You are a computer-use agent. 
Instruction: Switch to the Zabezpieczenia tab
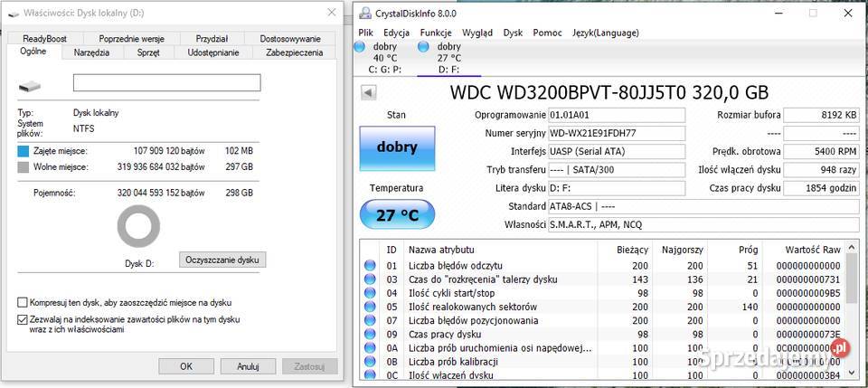(294, 52)
